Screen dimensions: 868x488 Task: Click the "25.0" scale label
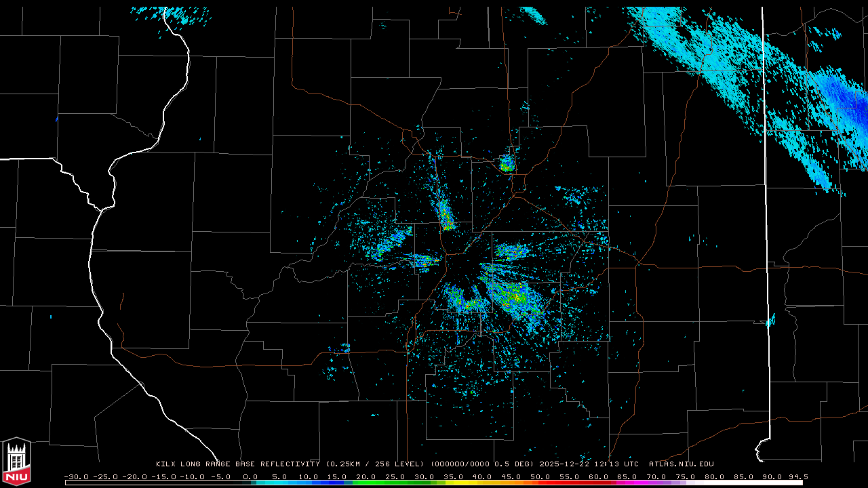(395, 476)
